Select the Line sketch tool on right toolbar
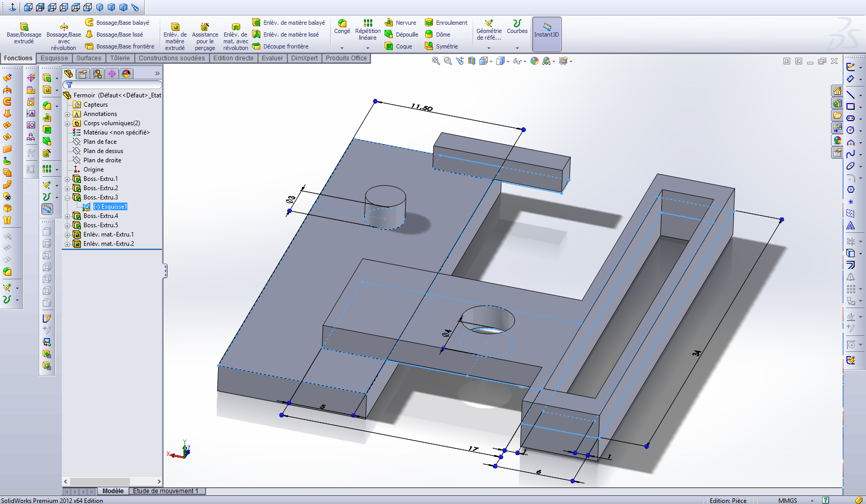Viewport: 866px width, 504px height. 852,95
